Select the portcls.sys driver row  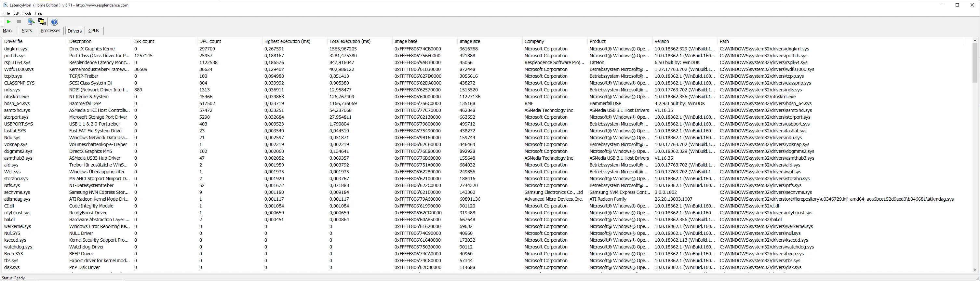(484, 56)
